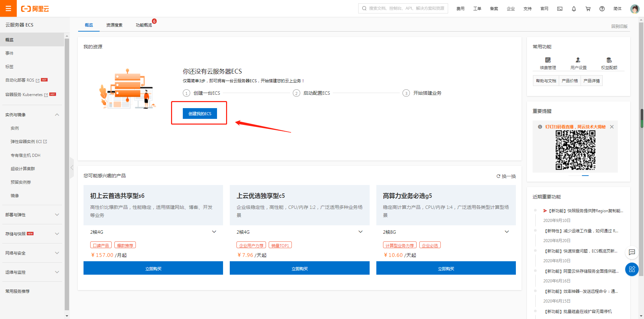Click the 用户设置 user settings icon
This screenshot has width=644, height=319.
(578, 60)
